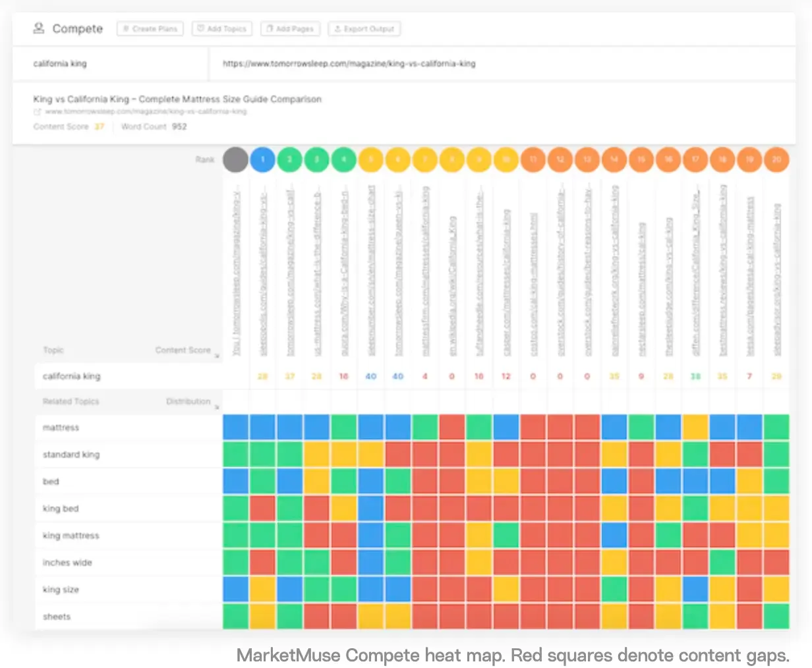
Task: Select the blue rank 1 circle
Action: (x=262, y=159)
